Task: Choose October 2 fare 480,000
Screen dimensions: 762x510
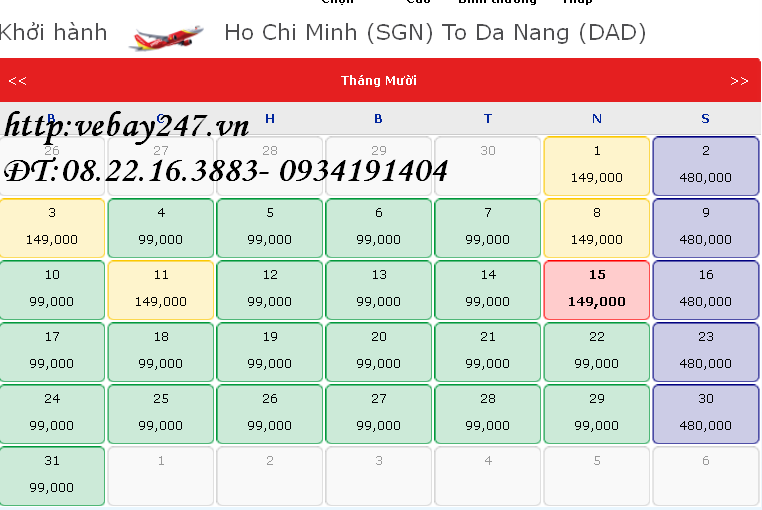Action: click(x=705, y=165)
